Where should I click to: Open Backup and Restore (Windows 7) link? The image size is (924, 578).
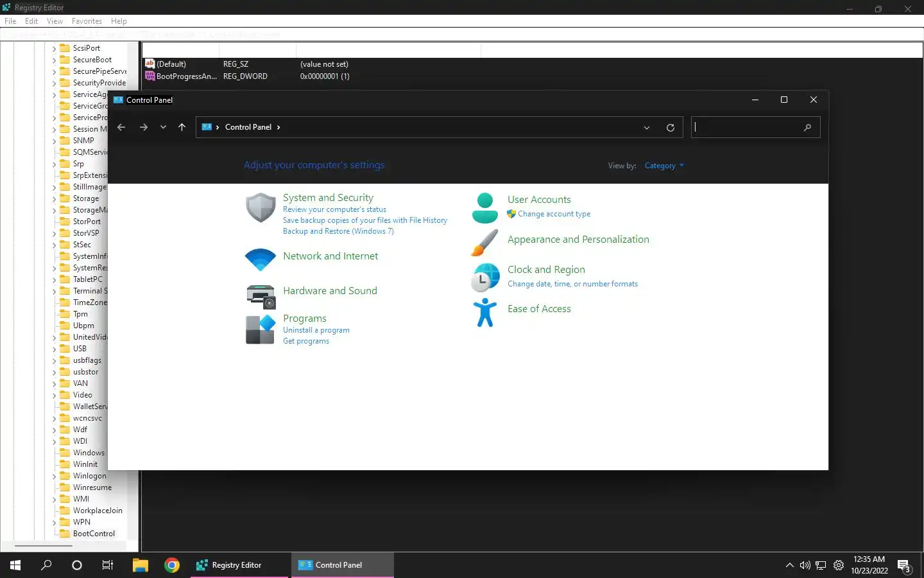pos(338,231)
